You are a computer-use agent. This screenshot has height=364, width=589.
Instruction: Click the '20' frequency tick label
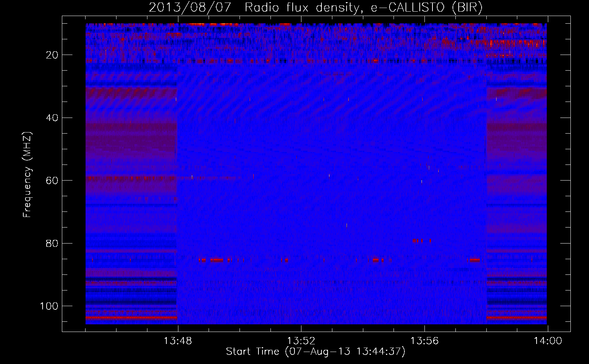[52, 55]
